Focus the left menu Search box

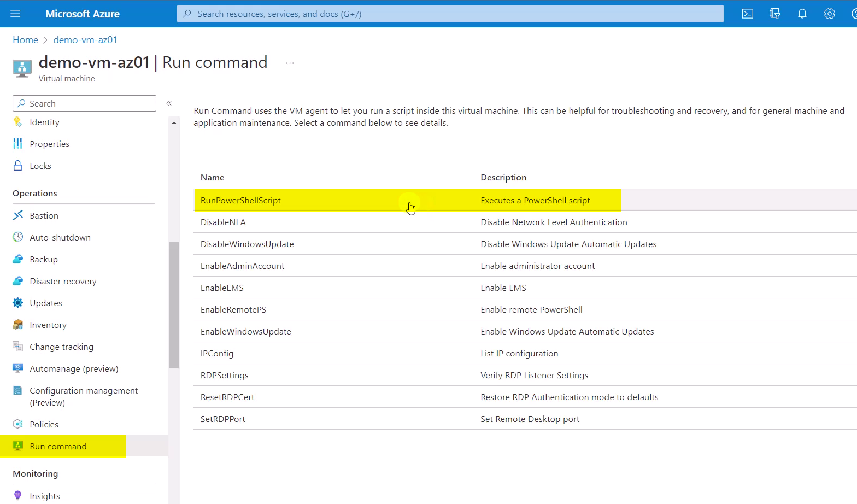pyautogui.click(x=84, y=103)
